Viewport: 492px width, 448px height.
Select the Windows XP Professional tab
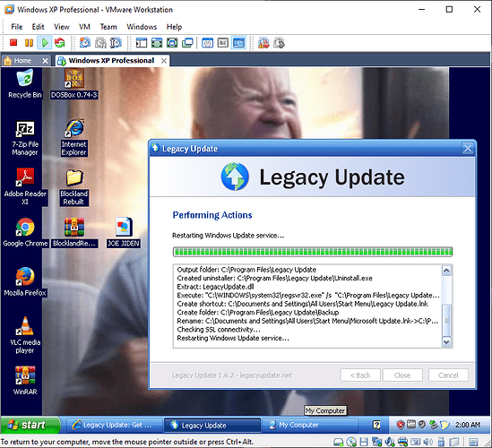click(111, 61)
